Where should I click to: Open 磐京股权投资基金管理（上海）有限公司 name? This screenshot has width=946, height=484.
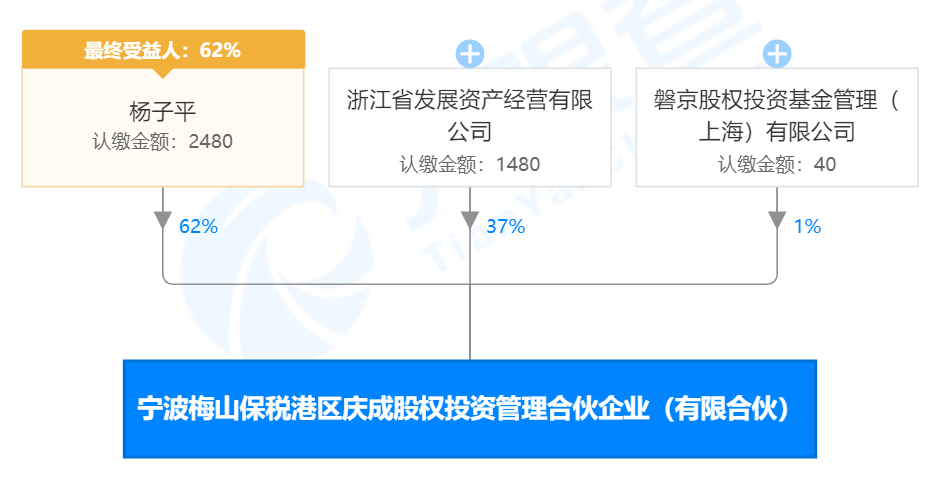[776, 115]
